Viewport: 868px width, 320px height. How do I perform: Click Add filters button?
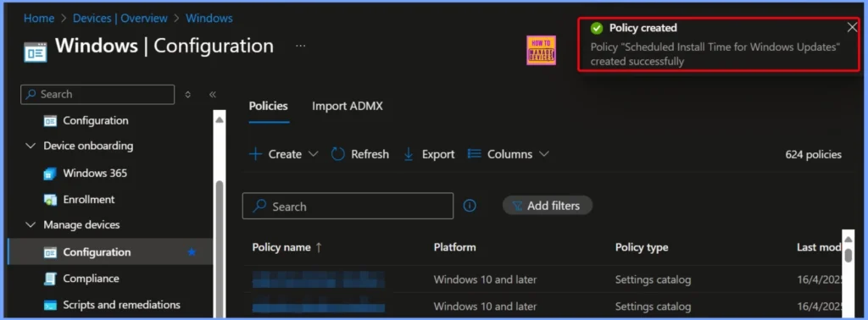click(x=547, y=206)
